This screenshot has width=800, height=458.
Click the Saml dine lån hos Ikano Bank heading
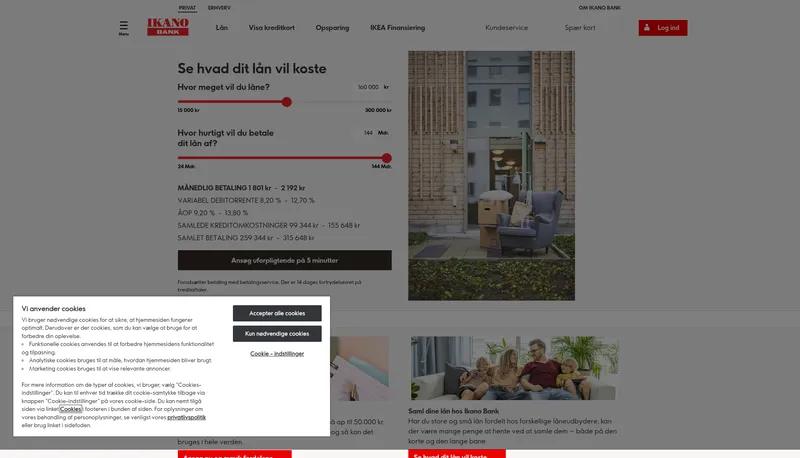tap(454, 411)
